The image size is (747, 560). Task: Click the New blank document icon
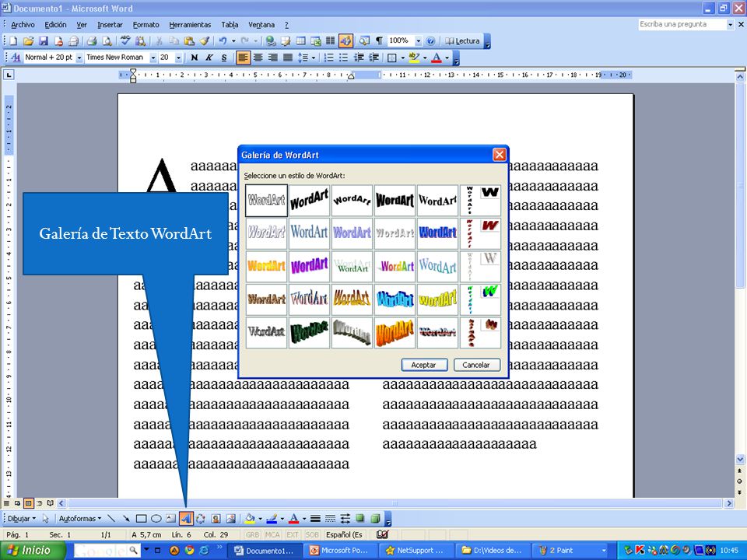click(13, 41)
